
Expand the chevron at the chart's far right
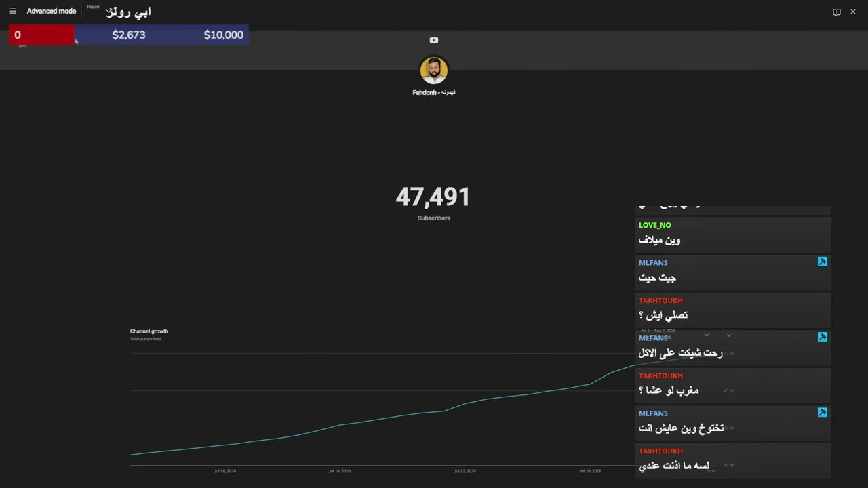click(729, 335)
